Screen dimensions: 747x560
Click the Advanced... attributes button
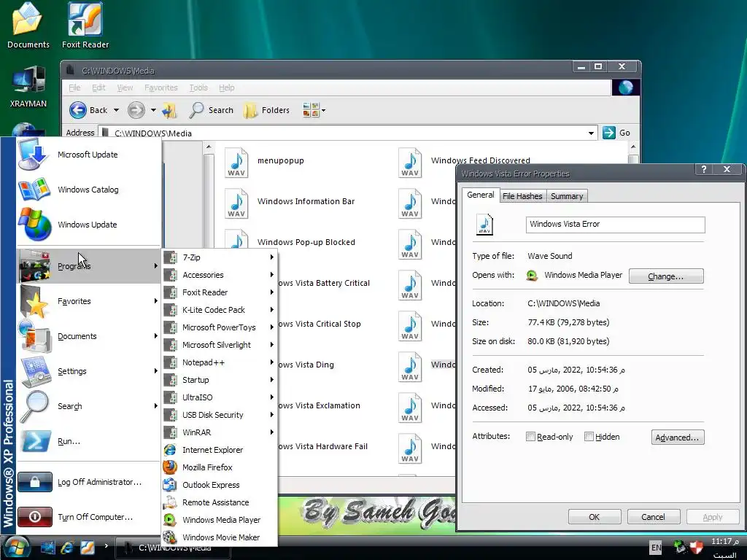(x=677, y=437)
